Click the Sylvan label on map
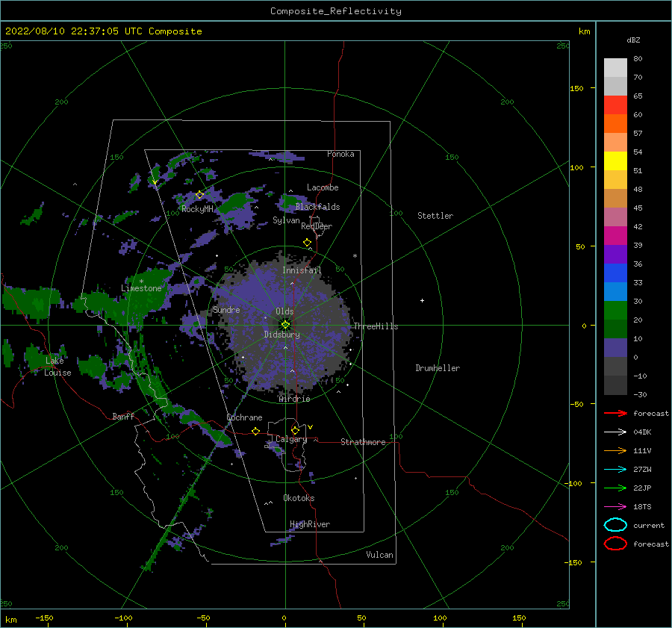This screenshot has height=628, width=672. coord(286,220)
